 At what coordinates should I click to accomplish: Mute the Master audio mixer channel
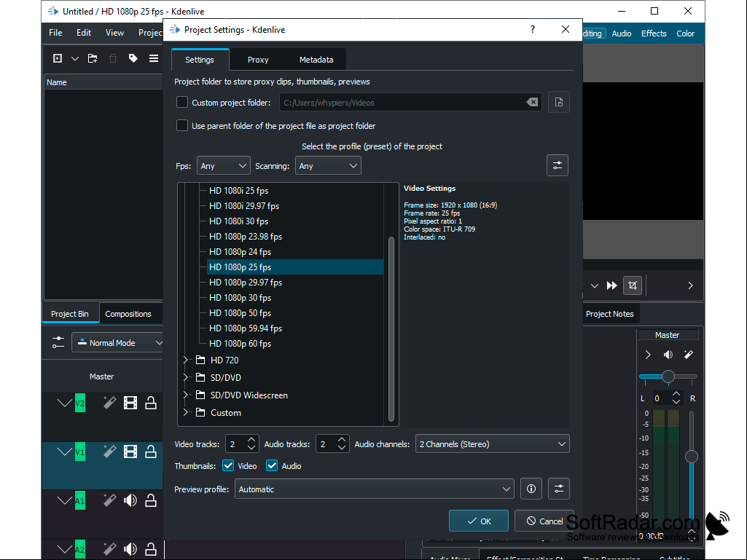coord(668,355)
